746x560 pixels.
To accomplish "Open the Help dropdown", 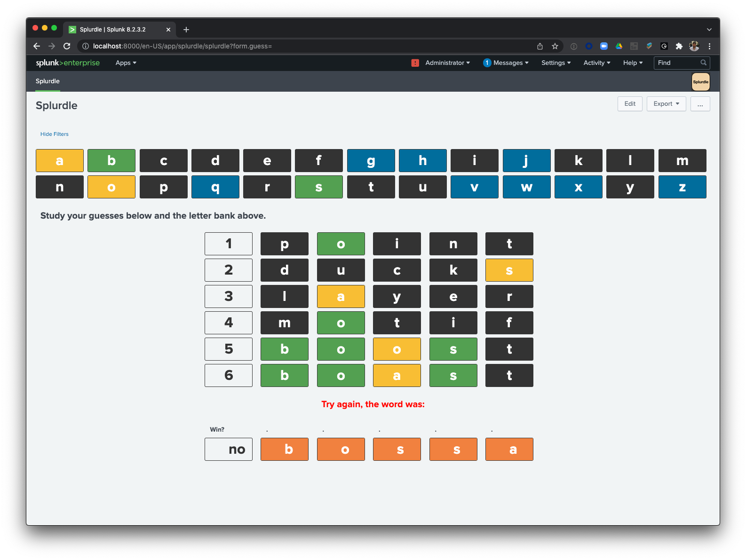I will tap(633, 63).
